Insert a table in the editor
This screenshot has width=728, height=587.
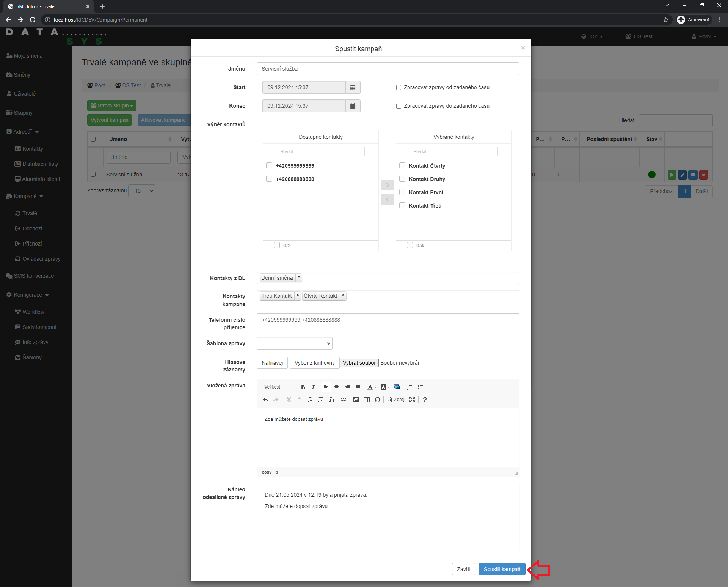pos(367,400)
